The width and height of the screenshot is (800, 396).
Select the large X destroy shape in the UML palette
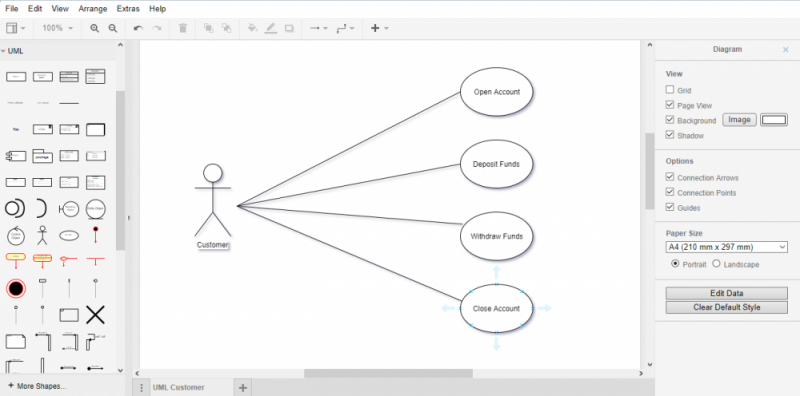[x=95, y=315]
